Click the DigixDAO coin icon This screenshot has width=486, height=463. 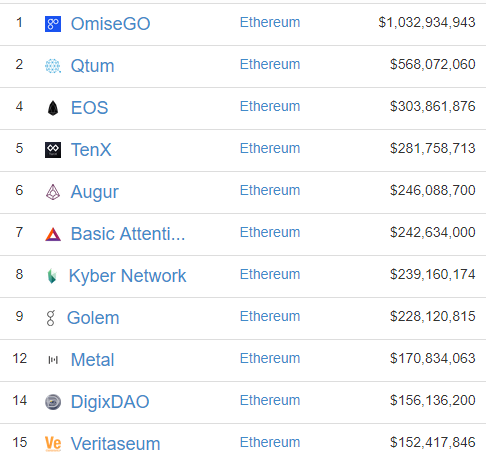(x=53, y=402)
